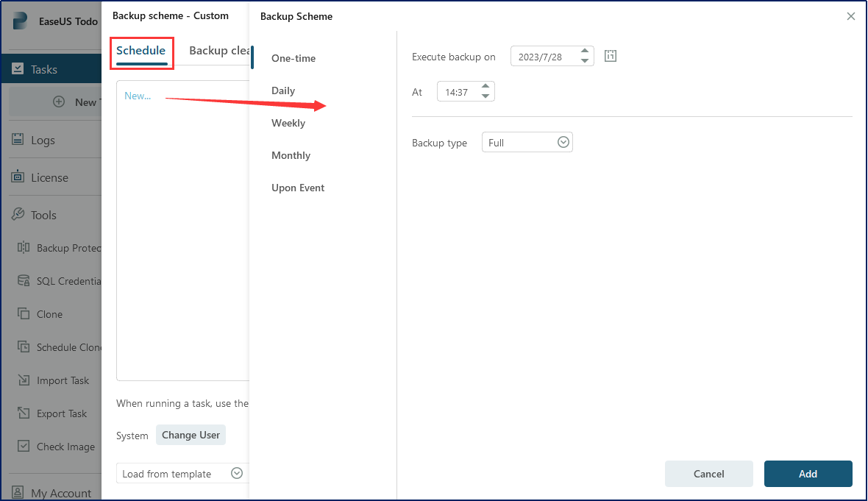The height and width of the screenshot is (501, 868).
Task: Click the At time input field
Action: point(457,93)
